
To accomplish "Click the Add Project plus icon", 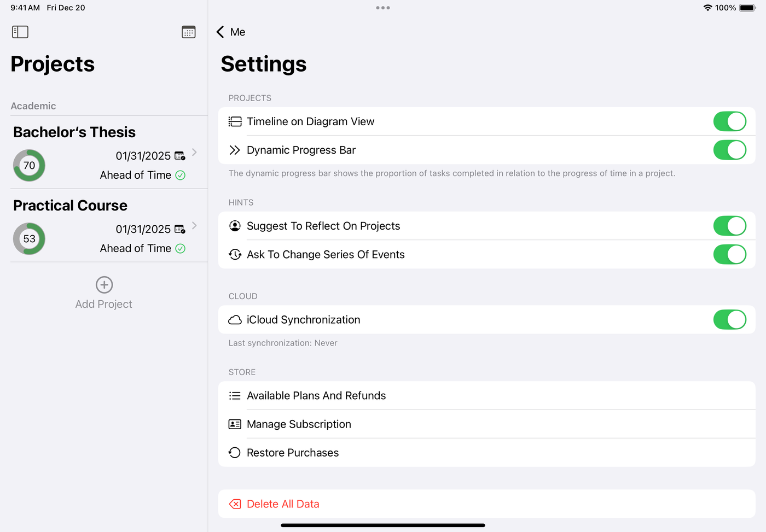I will (x=104, y=285).
